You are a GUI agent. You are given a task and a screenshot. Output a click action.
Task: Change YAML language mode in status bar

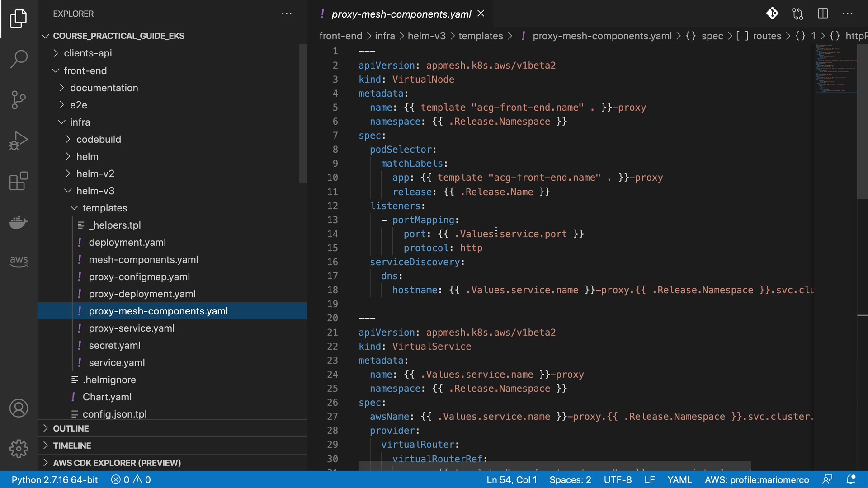(x=679, y=480)
